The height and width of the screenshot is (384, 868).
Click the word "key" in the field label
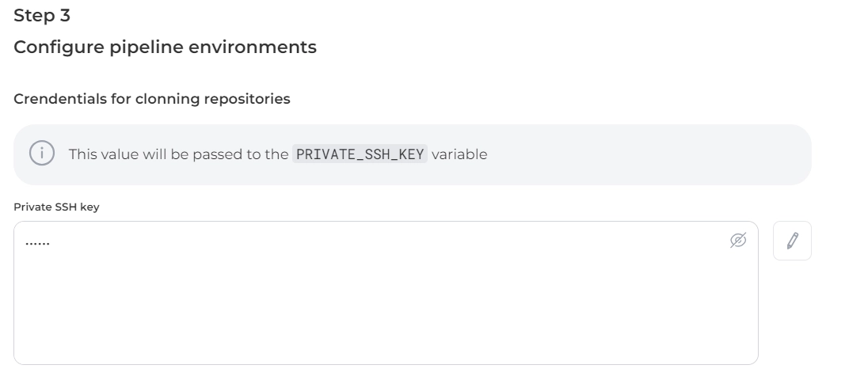pos(90,207)
